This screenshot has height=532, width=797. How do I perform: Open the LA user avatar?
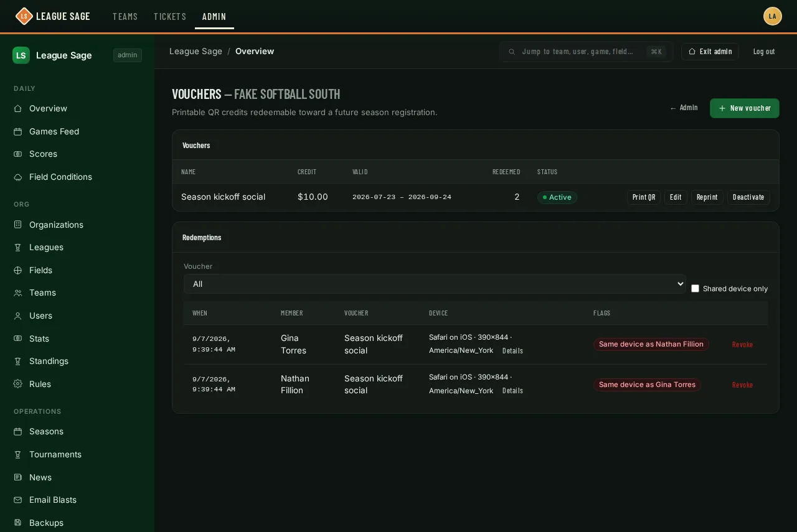point(773,16)
